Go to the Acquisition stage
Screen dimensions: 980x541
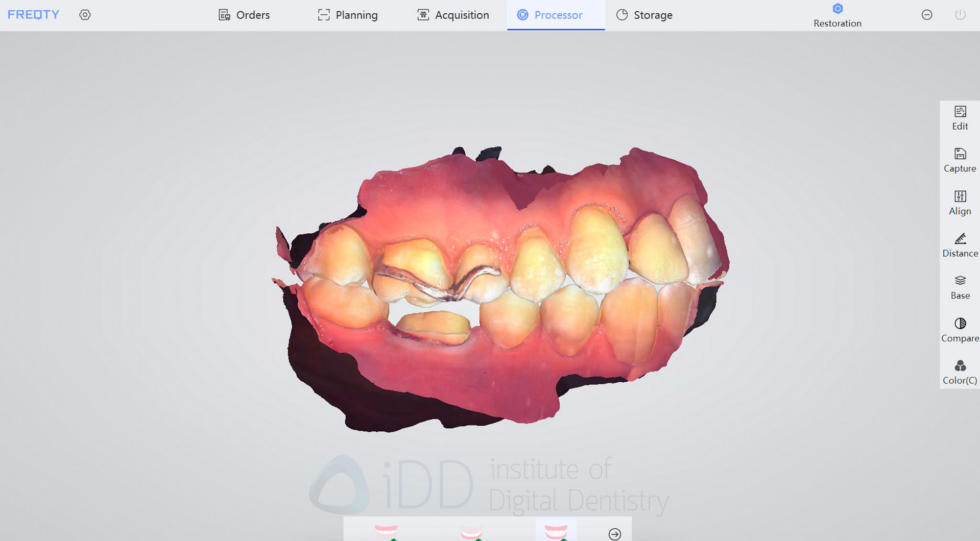(x=452, y=15)
